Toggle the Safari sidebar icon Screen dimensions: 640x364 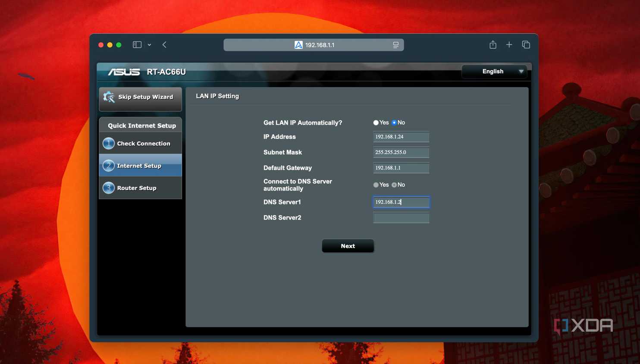137,45
